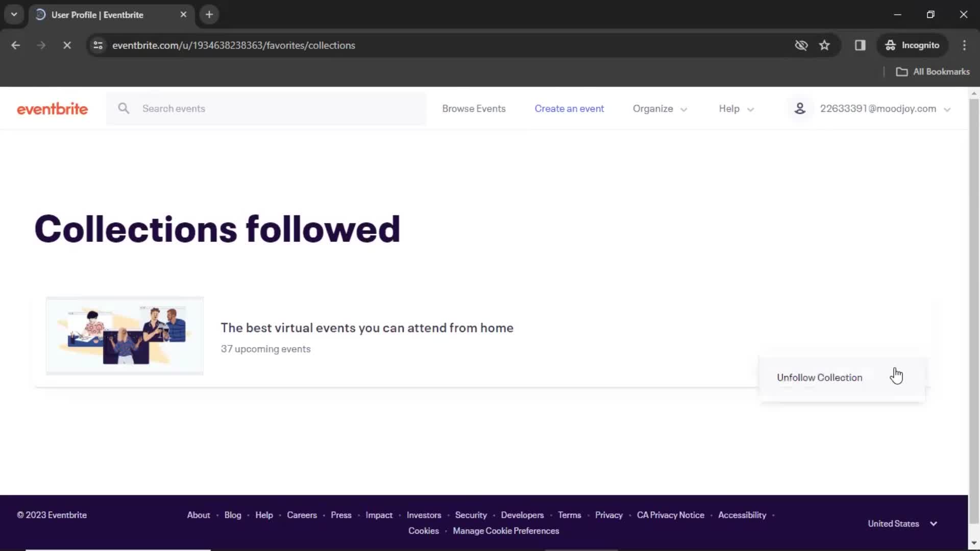Select United States region dropdown
The image size is (980, 551).
901,523
